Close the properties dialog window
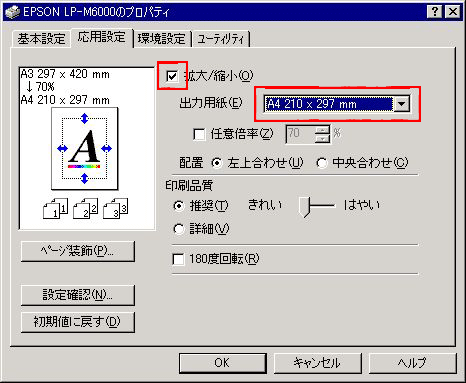Viewport: 466px width, 383px height. point(453,12)
